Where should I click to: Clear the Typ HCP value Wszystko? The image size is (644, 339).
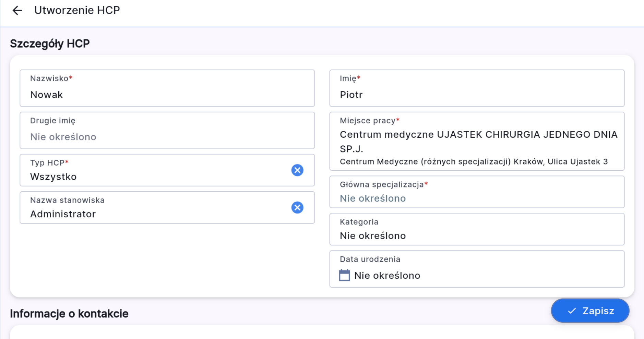297,170
